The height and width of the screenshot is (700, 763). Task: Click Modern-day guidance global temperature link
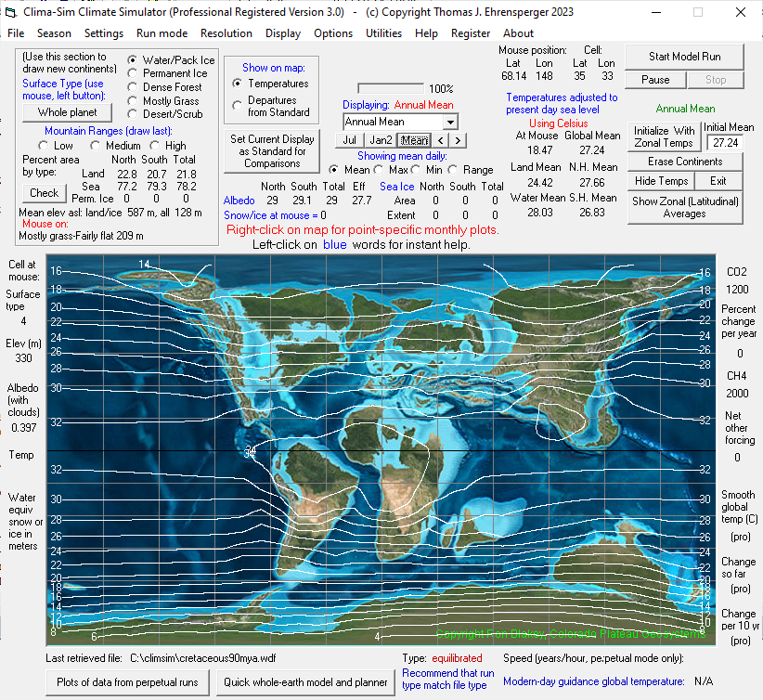(x=593, y=681)
